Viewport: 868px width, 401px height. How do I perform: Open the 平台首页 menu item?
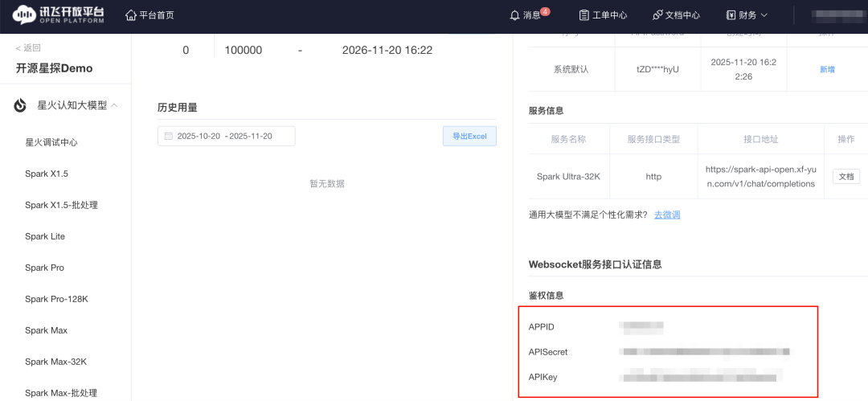pos(157,15)
